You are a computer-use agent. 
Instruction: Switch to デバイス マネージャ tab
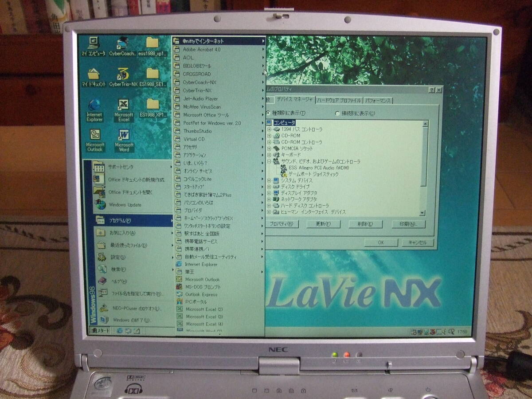point(295,100)
